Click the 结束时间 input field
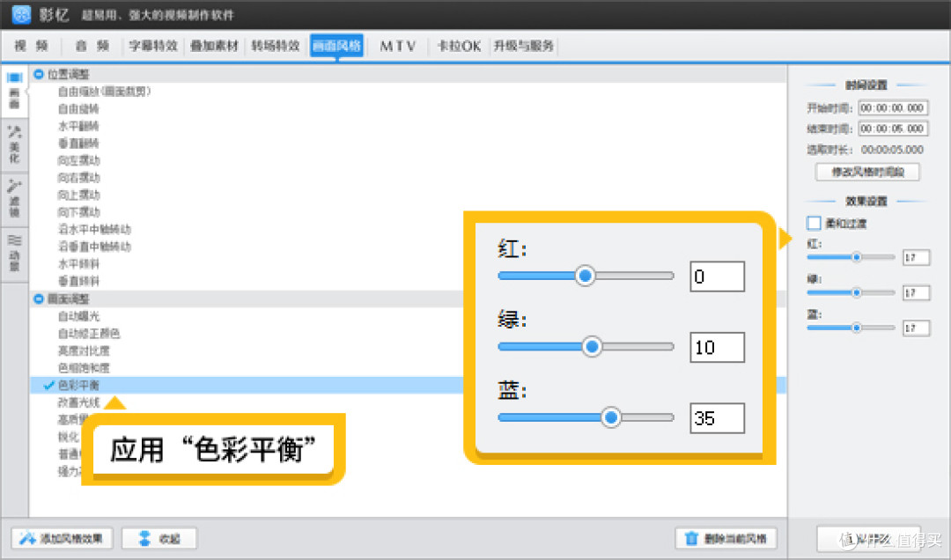 click(x=893, y=129)
